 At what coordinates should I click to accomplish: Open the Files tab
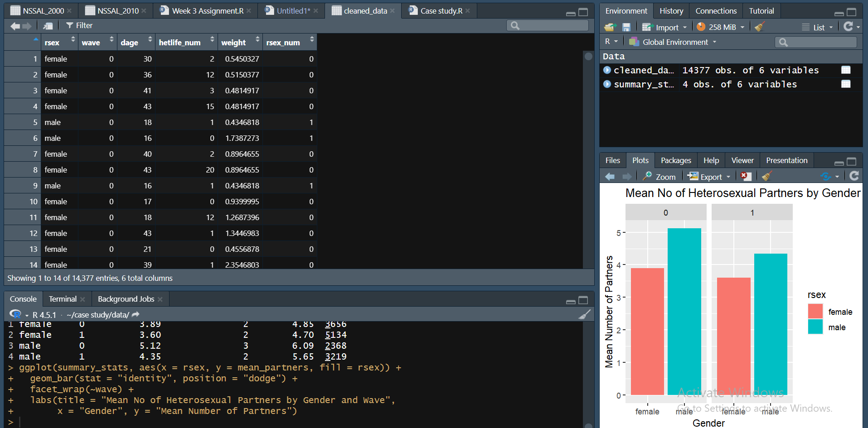pos(613,160)
